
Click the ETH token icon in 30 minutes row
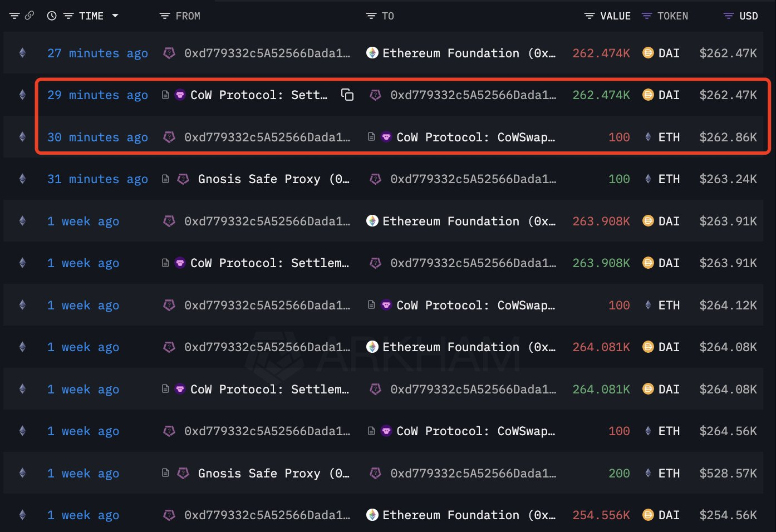(x=648, y=137)
